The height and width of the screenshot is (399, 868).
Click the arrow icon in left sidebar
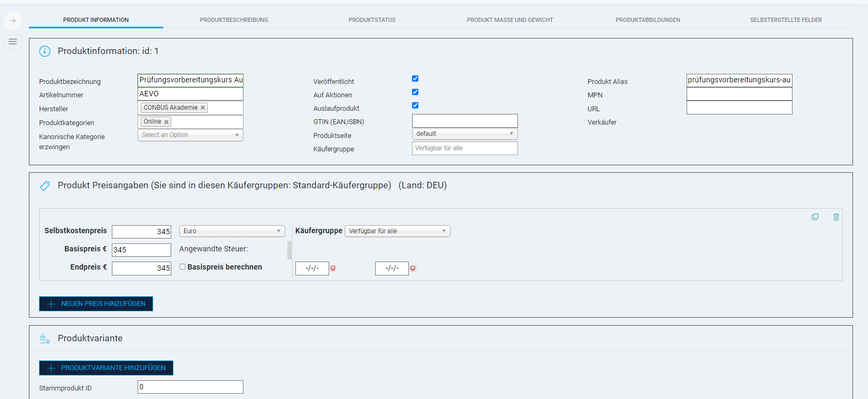(x=13, y=21)
